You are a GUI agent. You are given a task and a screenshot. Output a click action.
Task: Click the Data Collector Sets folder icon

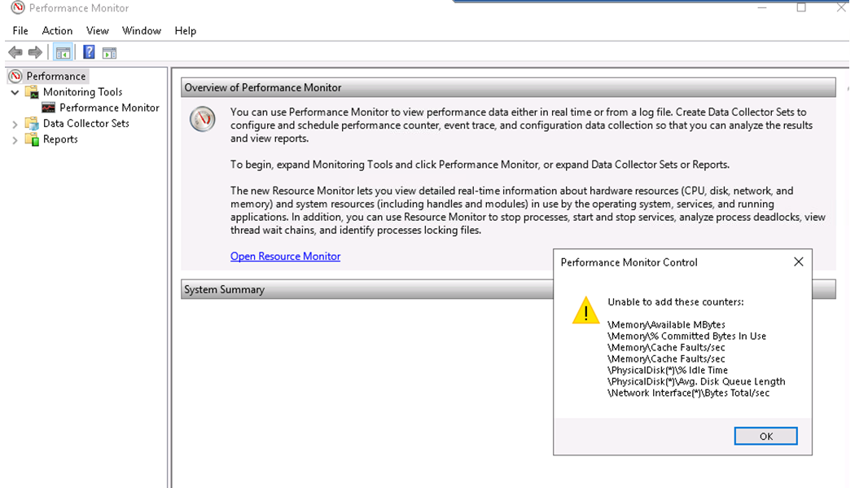coord(32,124)
